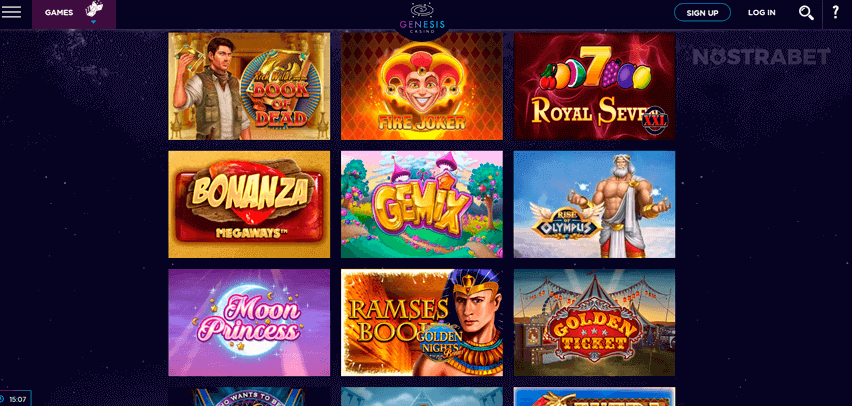The height and width of the screenshot is (406, 852).
Task: Click the Nostrabet watermark logo
Action: (x=761, y=57)
